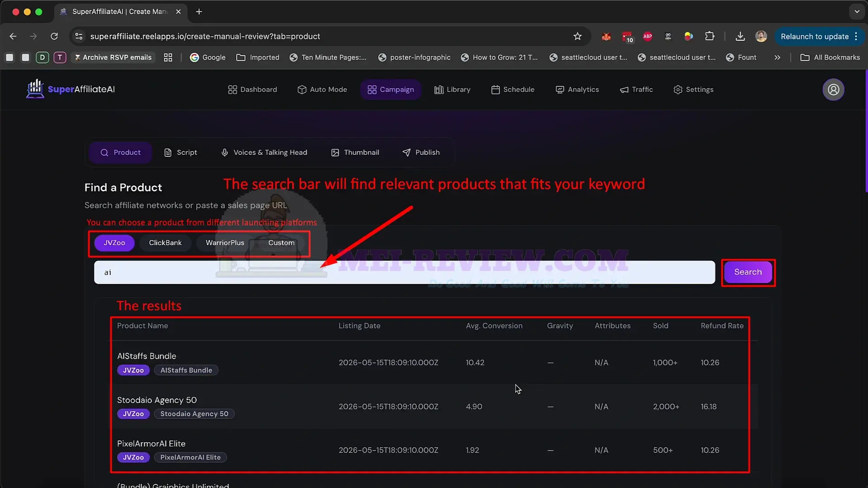The width and height of the screenshot is (868, 488).
Task: Open the browser extensions puzzle icon
Action: (710, 36)
